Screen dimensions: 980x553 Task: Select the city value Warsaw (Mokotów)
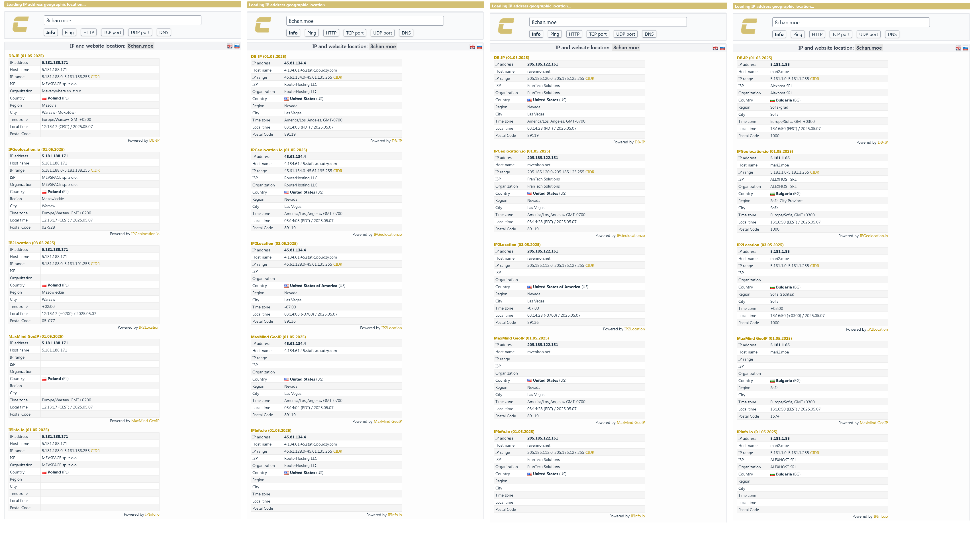(59, 113)
